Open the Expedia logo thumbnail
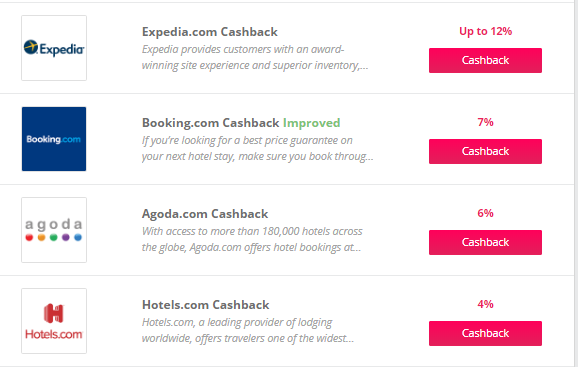Image resolution: width=578 pixels, height=367 pixels. pos(54,48)
